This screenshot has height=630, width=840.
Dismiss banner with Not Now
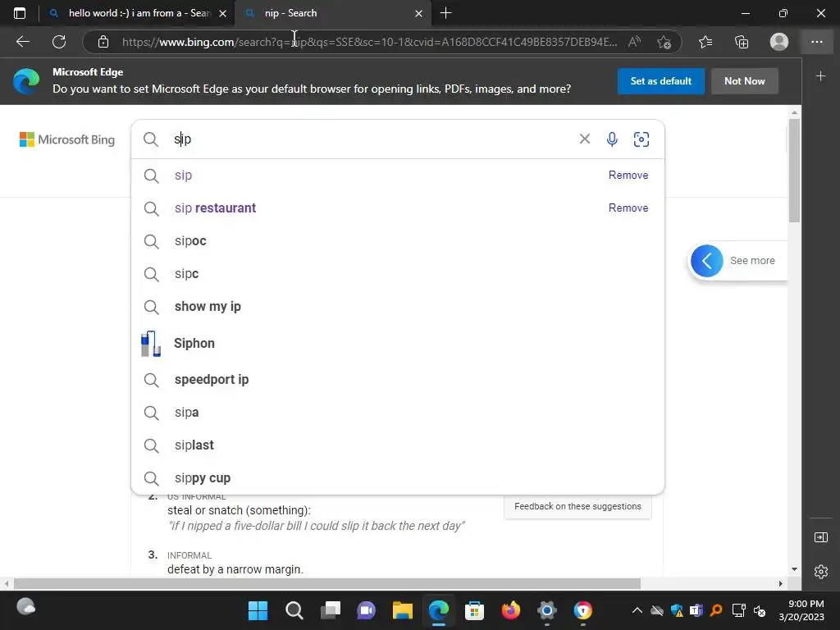[x=744, y=81]
